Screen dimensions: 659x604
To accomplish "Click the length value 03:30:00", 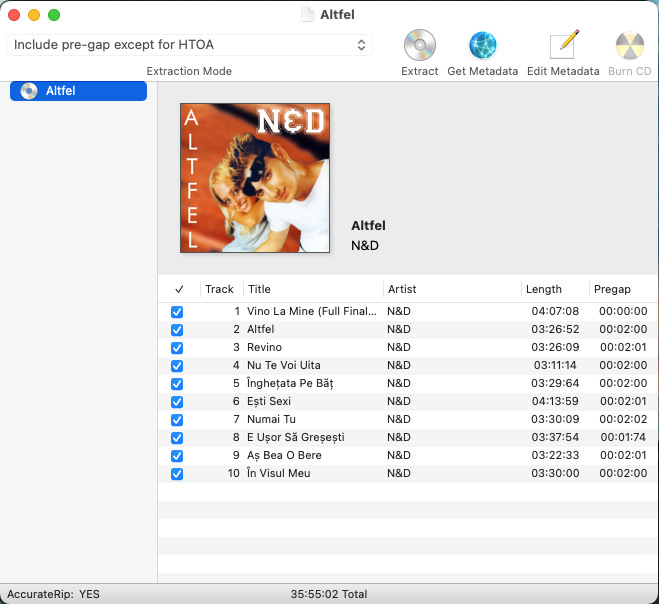I will 555,473.
